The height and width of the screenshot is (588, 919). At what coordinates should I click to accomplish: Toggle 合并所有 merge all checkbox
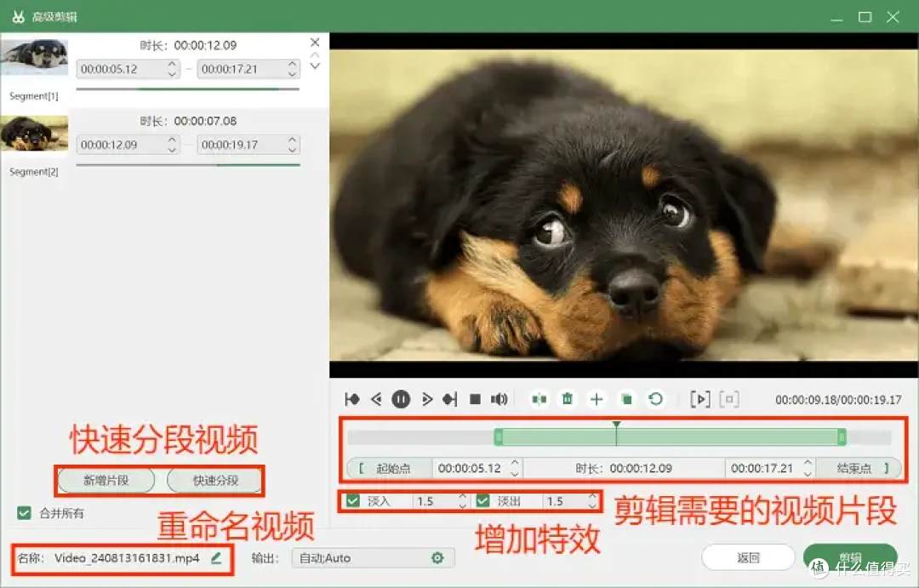pos(24,513)
